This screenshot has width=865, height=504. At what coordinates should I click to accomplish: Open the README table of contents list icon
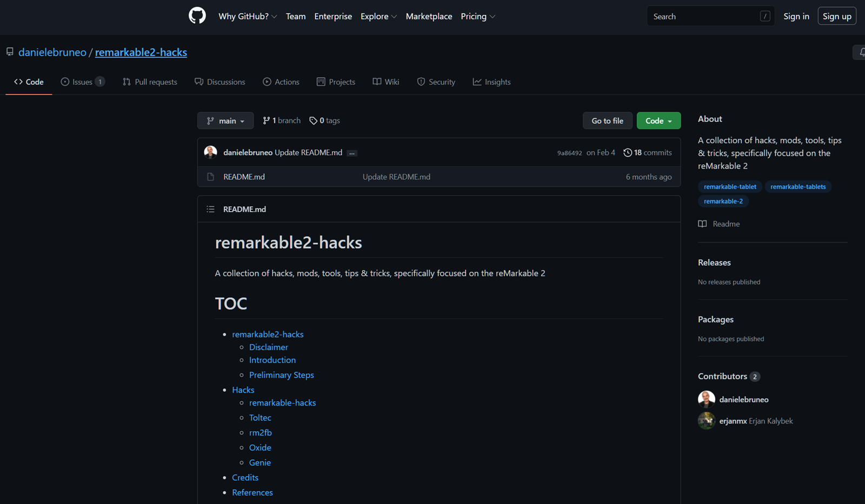pyautogui.click(x=210, y=209)
